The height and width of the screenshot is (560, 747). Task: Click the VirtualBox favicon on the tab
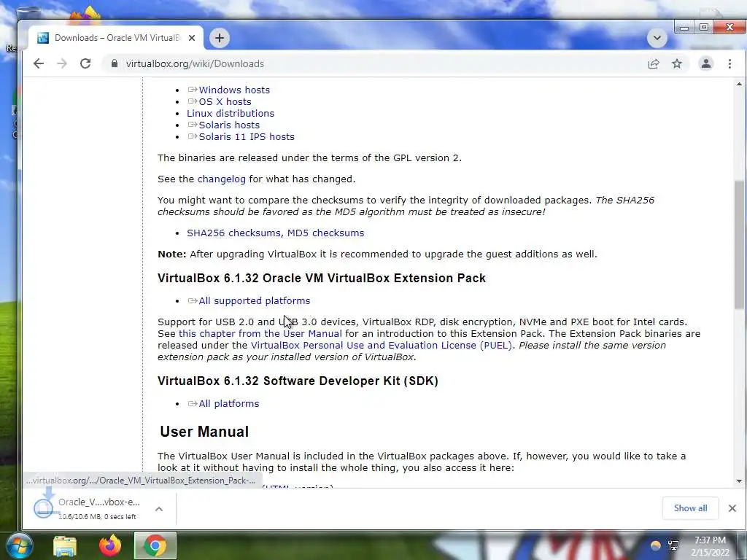point(43,38)
